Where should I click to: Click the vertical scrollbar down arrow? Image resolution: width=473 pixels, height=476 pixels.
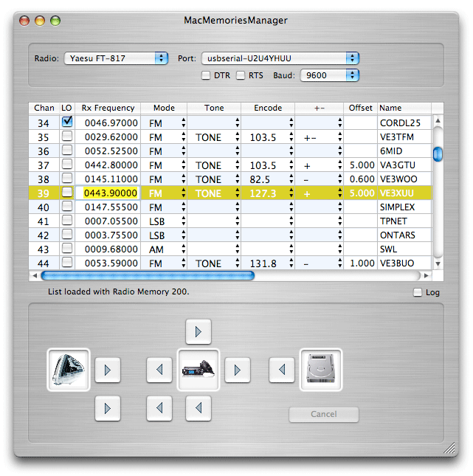point(438,263)
